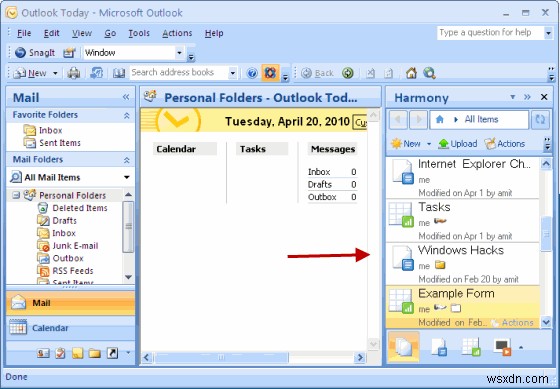Click the Shortcuts icon in navigation strip
The image size is (560, 389).
112,353
